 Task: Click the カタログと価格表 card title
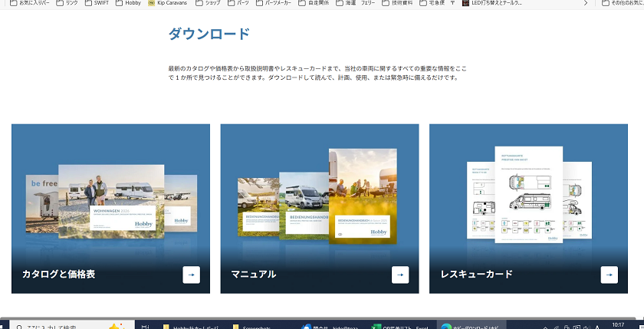(59, 274)
